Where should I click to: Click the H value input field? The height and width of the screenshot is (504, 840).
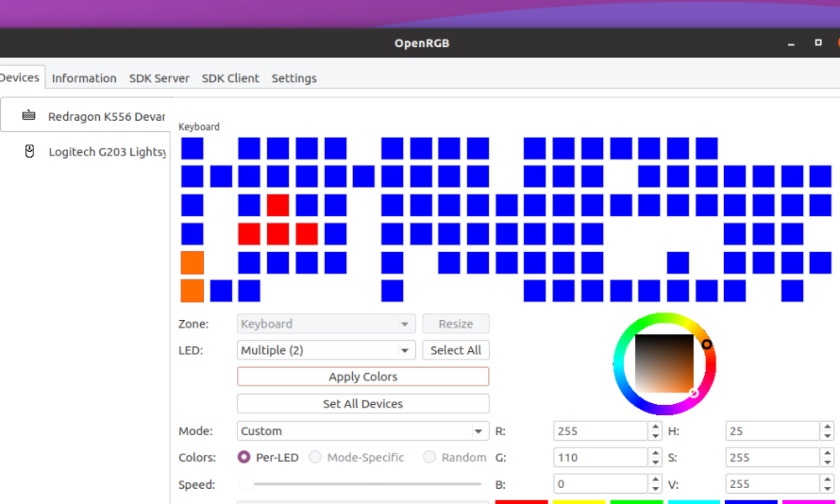point(773,431)
